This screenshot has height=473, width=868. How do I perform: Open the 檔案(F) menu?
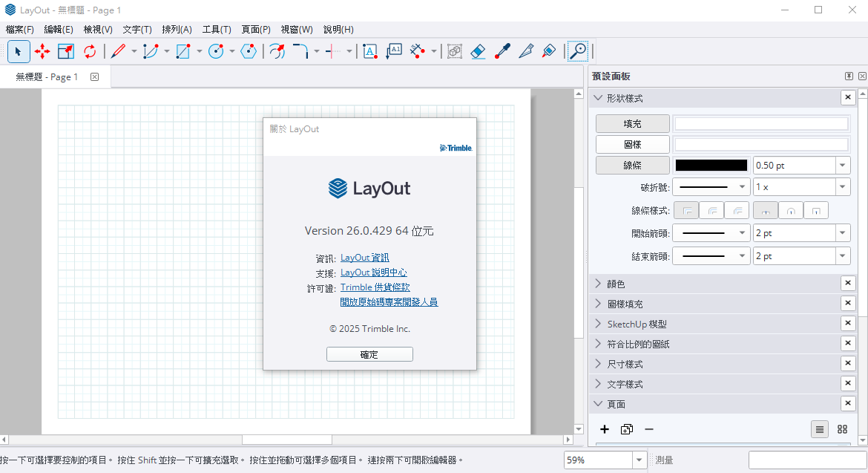(20, 30)
